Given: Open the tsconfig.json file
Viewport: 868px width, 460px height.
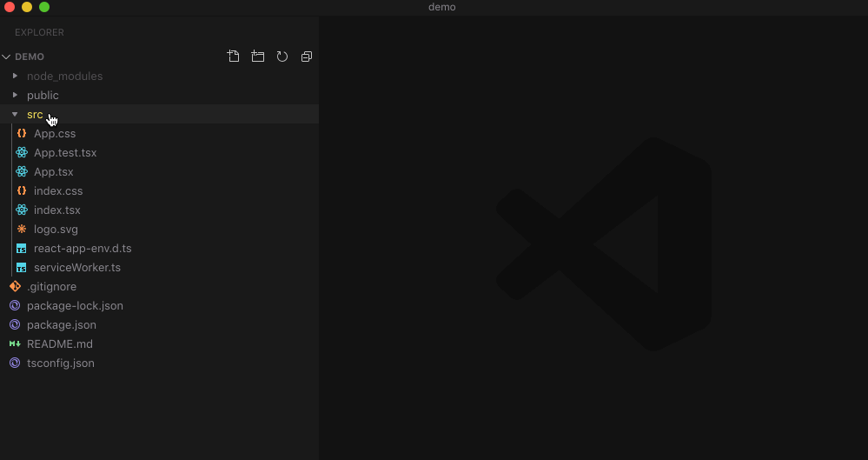Looking at the screenshot, I should click(60, 363).
